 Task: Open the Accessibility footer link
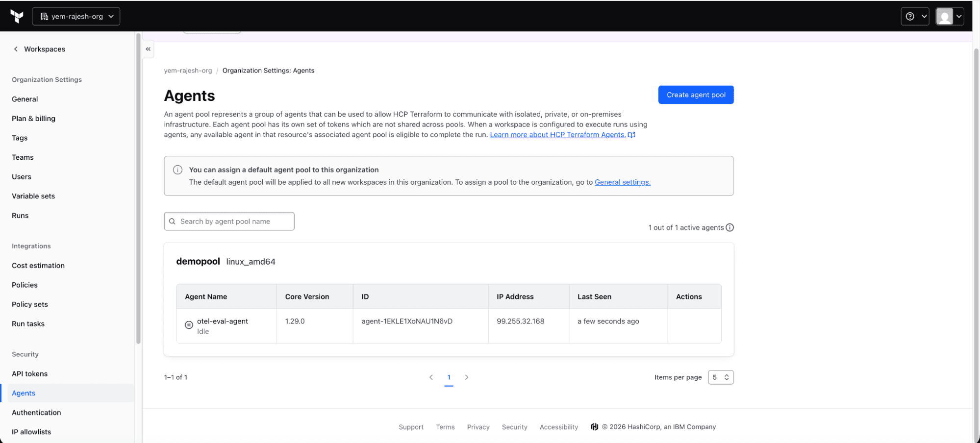(x=559, y=427)
